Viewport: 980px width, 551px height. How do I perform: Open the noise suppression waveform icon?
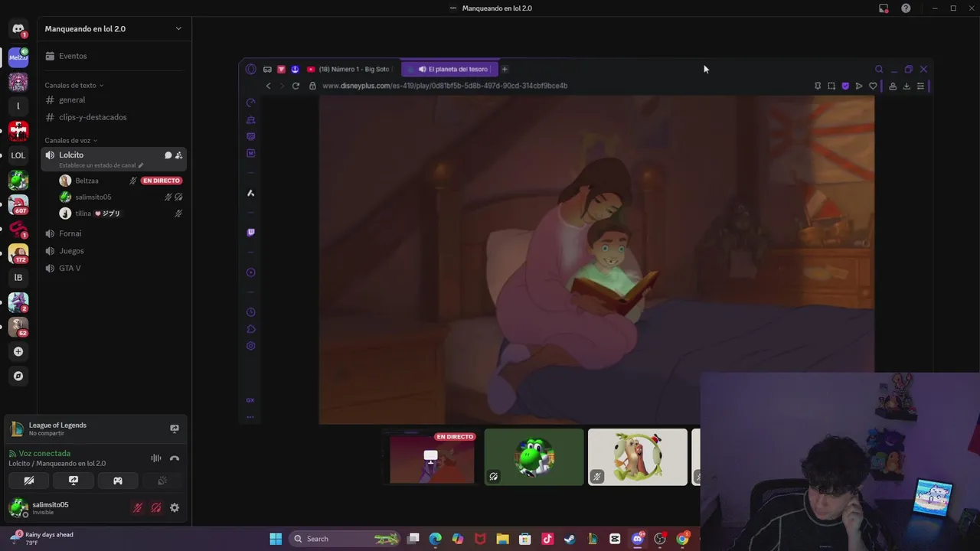click(x=156, y=458)
